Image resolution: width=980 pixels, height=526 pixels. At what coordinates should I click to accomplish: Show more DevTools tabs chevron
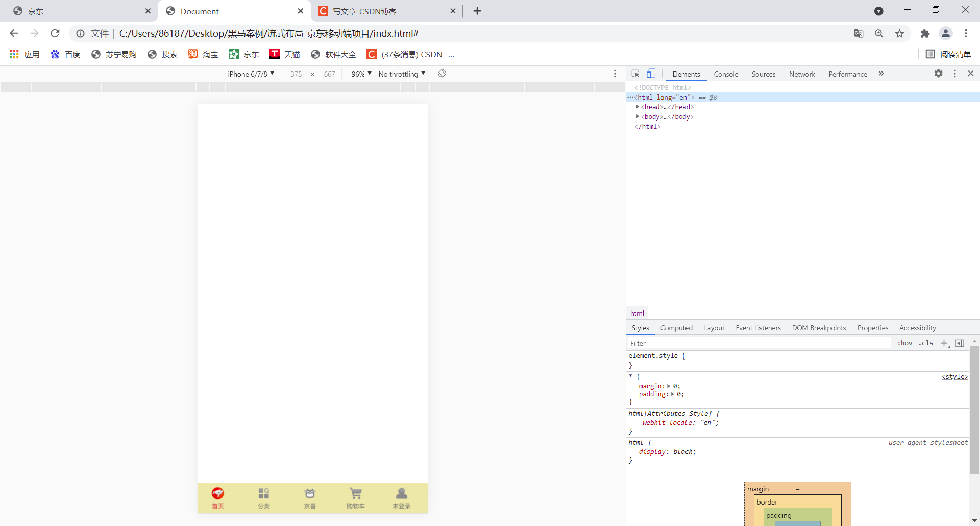coord(881,74)
